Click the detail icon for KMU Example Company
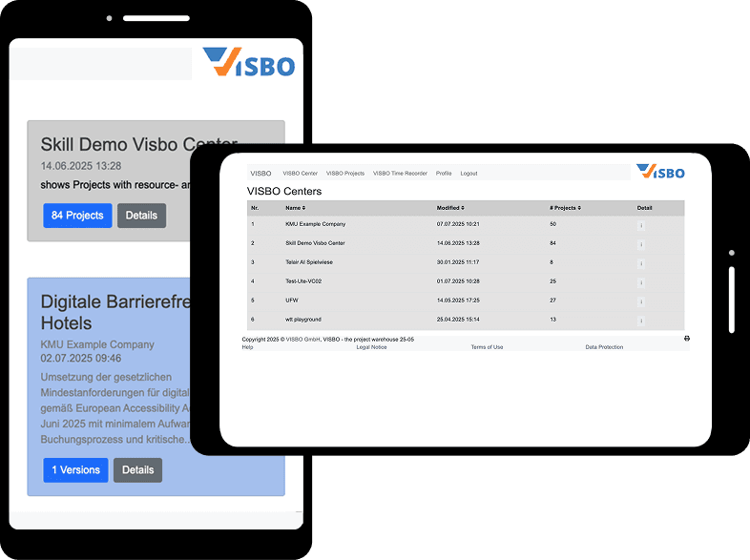 click(641, 225)
